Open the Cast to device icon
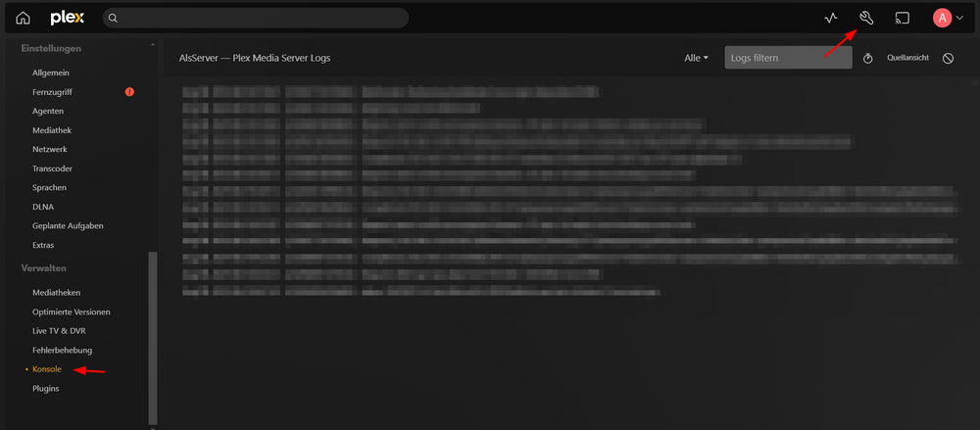This screenshot has width=980, height=430. [x=902, y=19]
